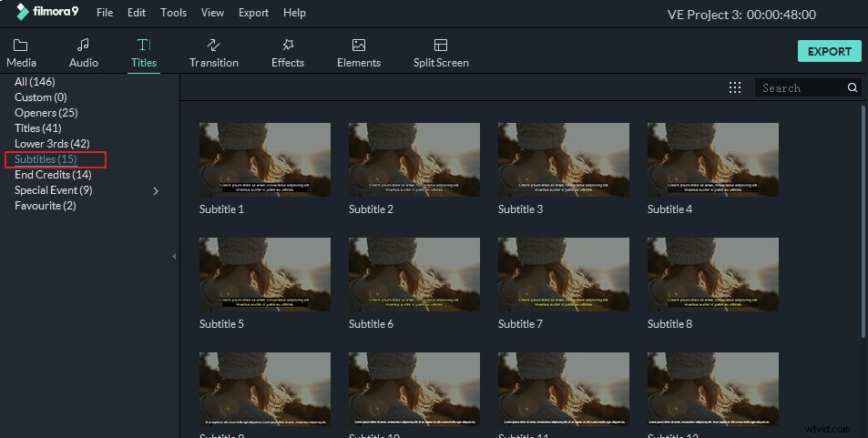
Task: Open the File menu
Action: pyautogui.click(x=105, y=12)
